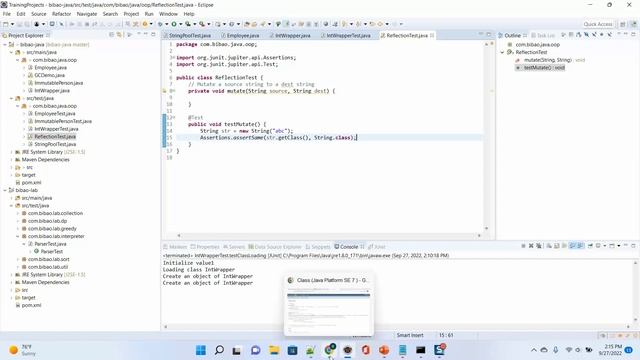Click the Eclipse icon on taskbar
Screen dimensions: 640x360
click(347, 350)
